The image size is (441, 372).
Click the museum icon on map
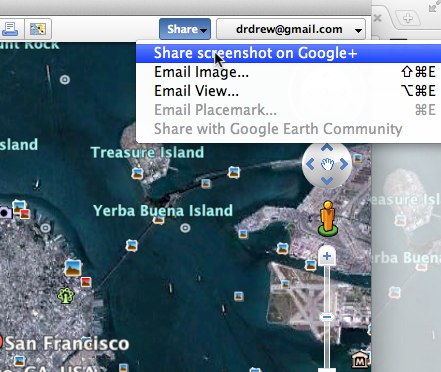360,360
